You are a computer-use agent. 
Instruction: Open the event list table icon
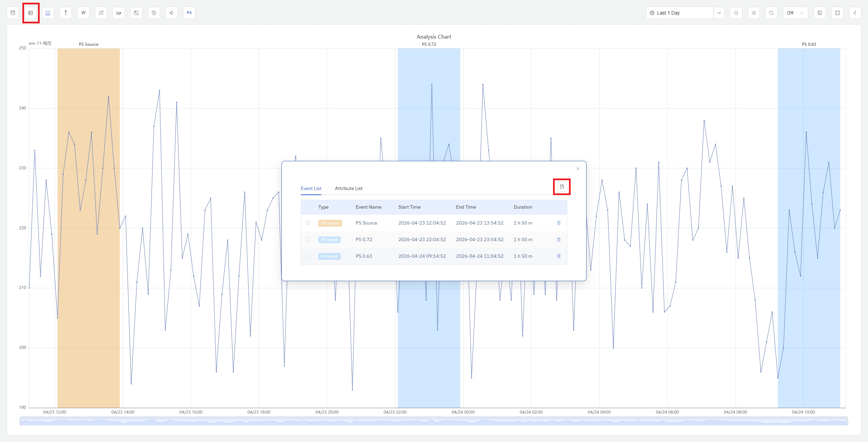(31, 13)
